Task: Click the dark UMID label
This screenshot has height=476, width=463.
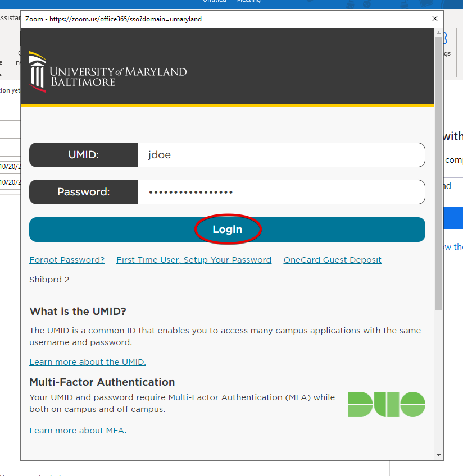Action: (83, 155)
